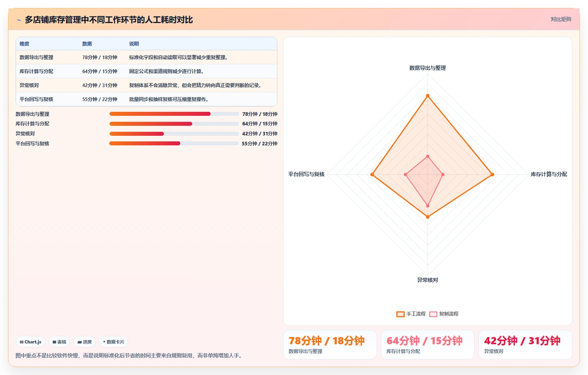The image size is (588, 375).
Task: Click pink radar point on 异常核对 axis
Action: click(x=428, y=206)
